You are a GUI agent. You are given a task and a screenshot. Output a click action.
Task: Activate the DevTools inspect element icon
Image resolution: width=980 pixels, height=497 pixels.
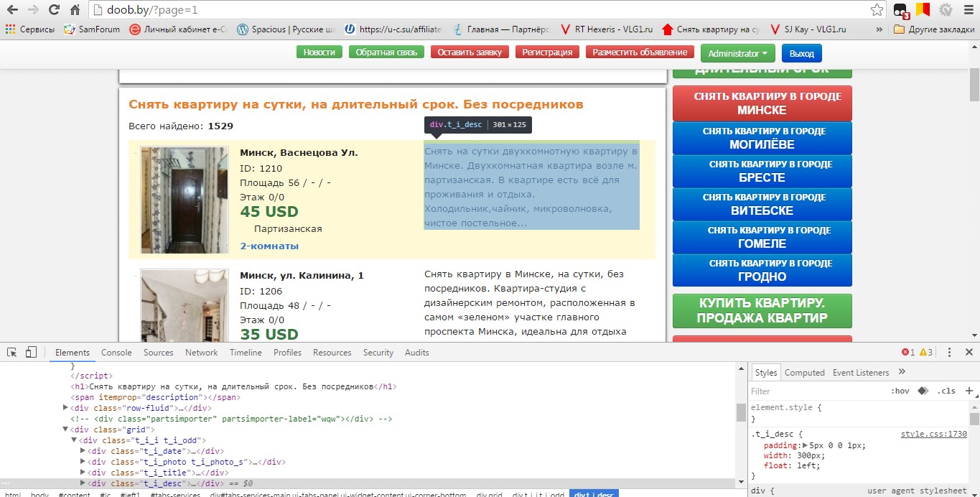(12, 352)
